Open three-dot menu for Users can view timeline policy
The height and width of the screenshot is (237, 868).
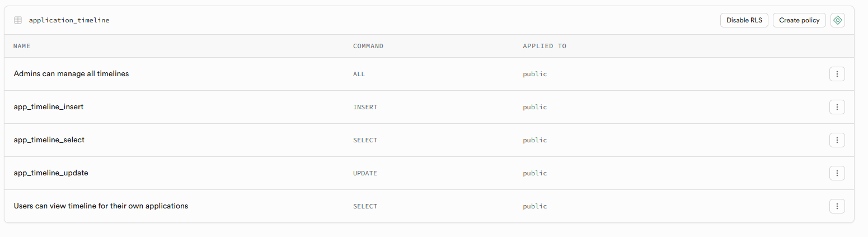click(837, 206)
